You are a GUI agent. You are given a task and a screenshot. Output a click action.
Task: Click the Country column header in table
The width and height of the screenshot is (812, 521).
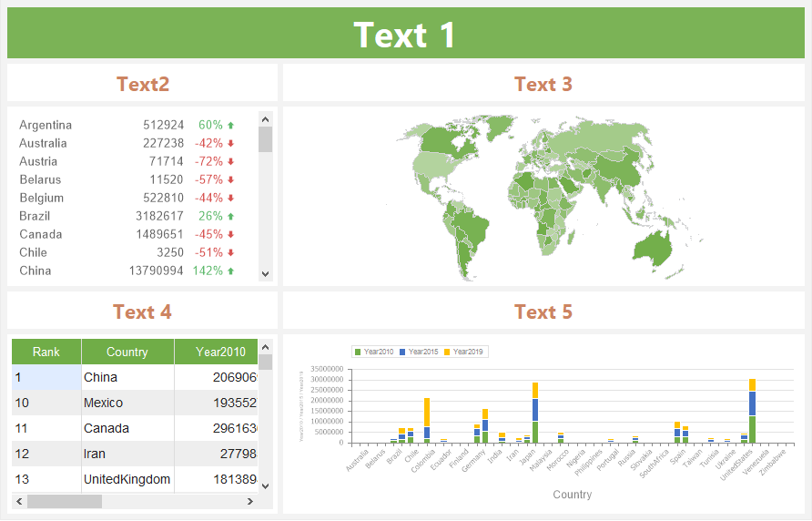pos(127,352)
